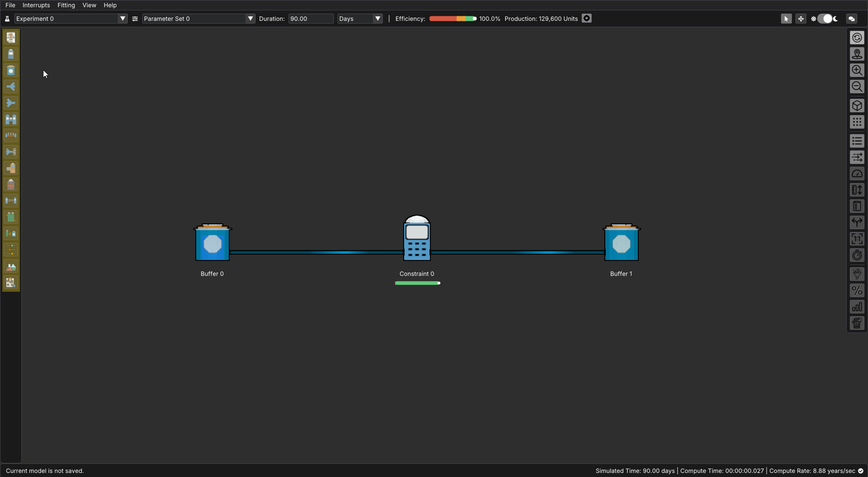868x477 pixels.
Task: Activate the pointer select mode button
Action: click(786, 19)
